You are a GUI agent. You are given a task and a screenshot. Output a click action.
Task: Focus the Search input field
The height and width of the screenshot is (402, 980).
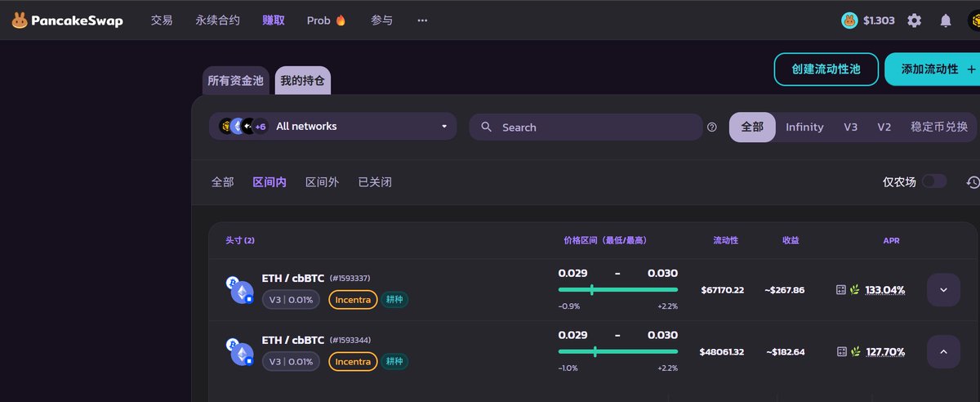coord(586,127)
